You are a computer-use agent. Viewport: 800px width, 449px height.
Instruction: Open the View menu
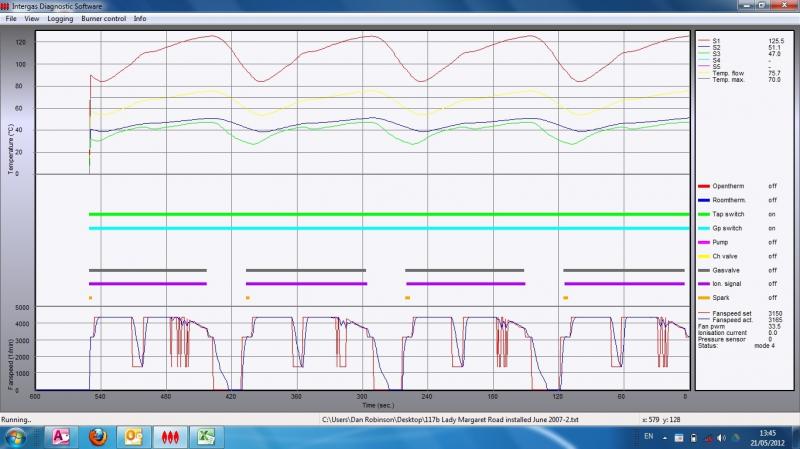pyautogui.click(x=32, y=18)
